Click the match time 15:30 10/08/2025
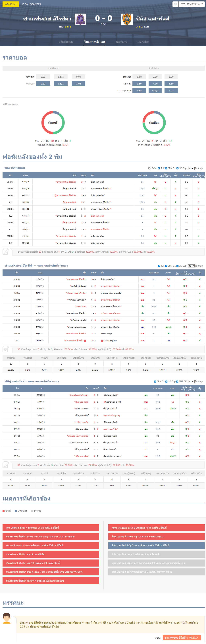The height and width of the screenshot is (644, 206). coord(31,4)
